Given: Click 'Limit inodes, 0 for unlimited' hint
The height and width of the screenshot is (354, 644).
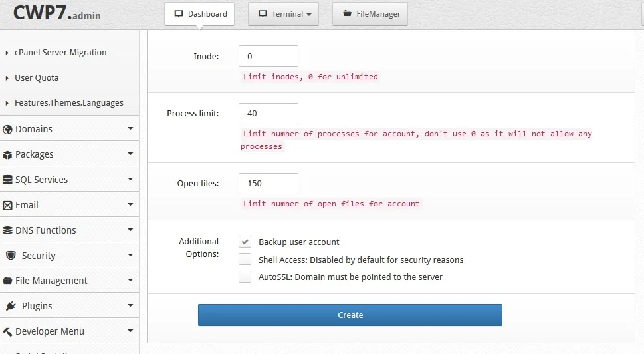Looking at the screenshot, I should [310, 77].
